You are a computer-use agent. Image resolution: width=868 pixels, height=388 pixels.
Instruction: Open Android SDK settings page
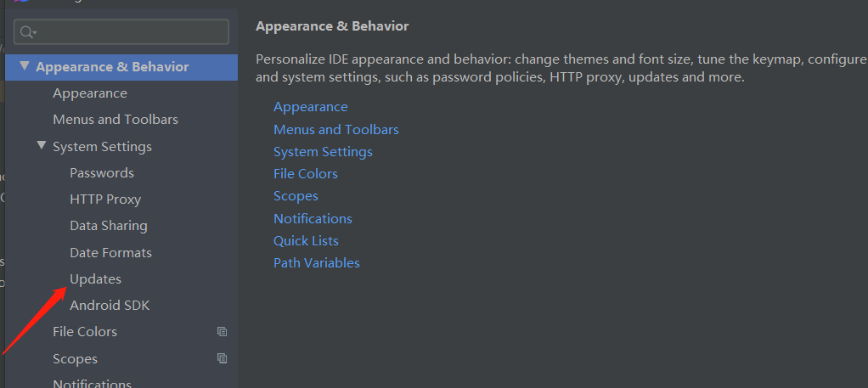click(x=110, y=306)
